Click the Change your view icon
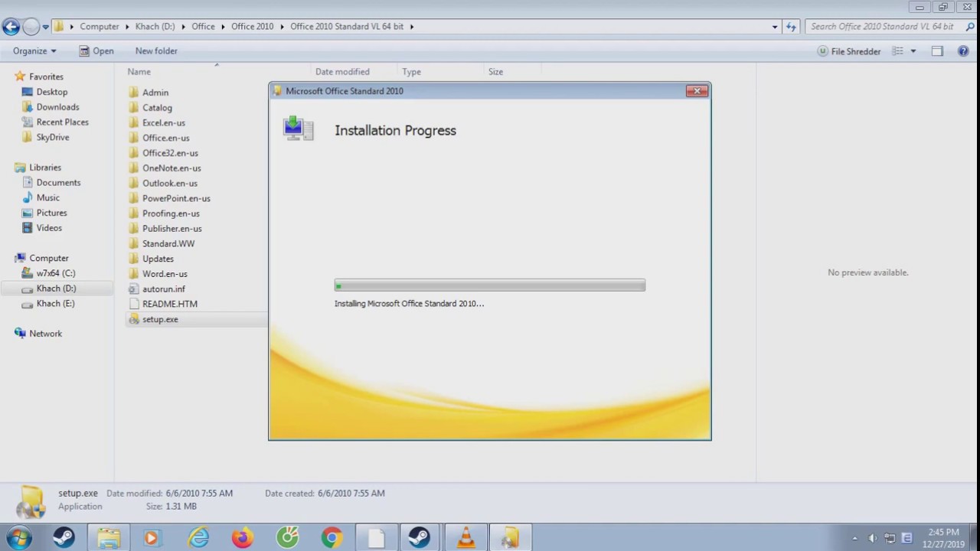This screenshot has height=551, width=980. coord(898,51)
